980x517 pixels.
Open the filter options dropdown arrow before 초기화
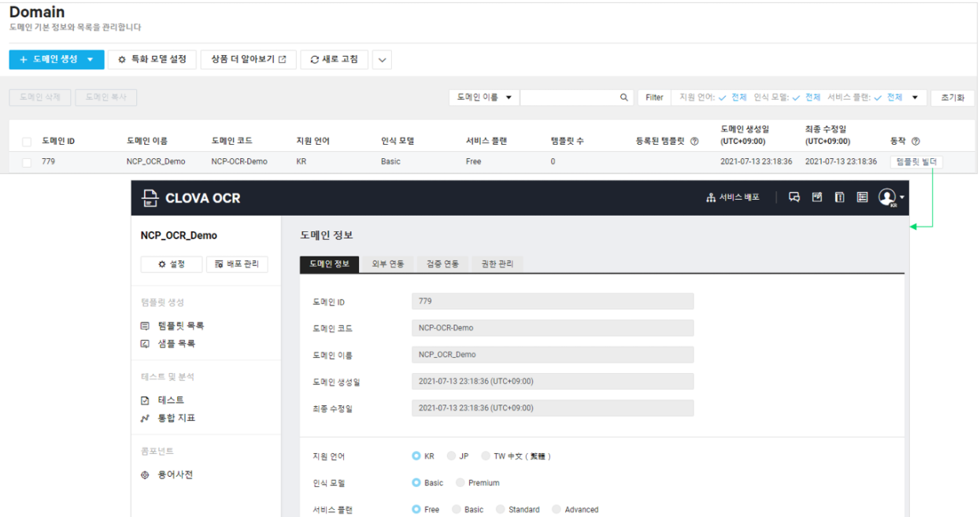pyautogui.click(x=915, y=98)
